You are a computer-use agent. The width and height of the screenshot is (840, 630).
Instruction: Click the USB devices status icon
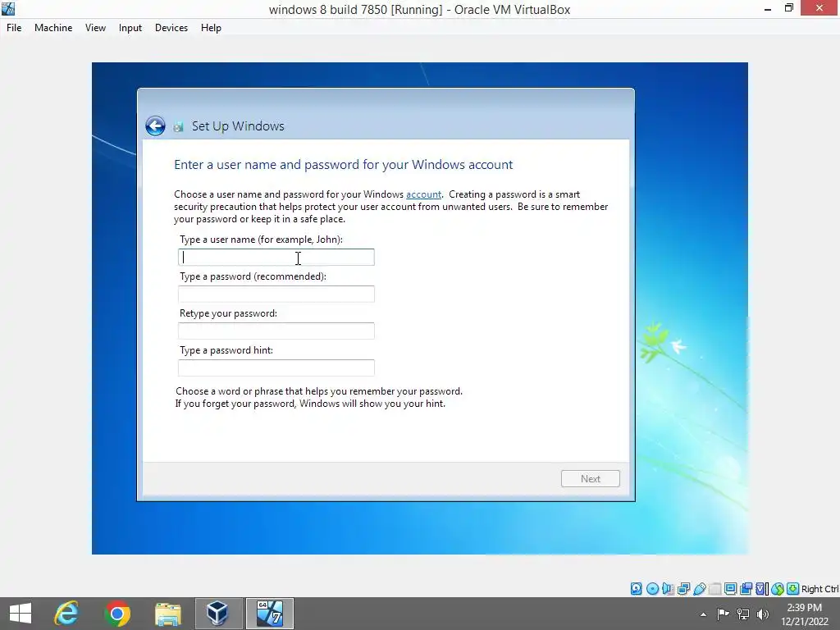pyautogui.click(x=700, y=589)
